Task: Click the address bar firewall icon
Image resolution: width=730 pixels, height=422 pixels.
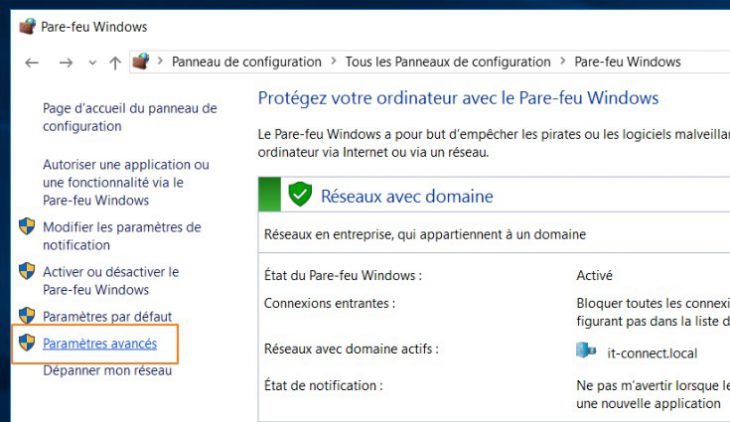Action: point(141,61)
